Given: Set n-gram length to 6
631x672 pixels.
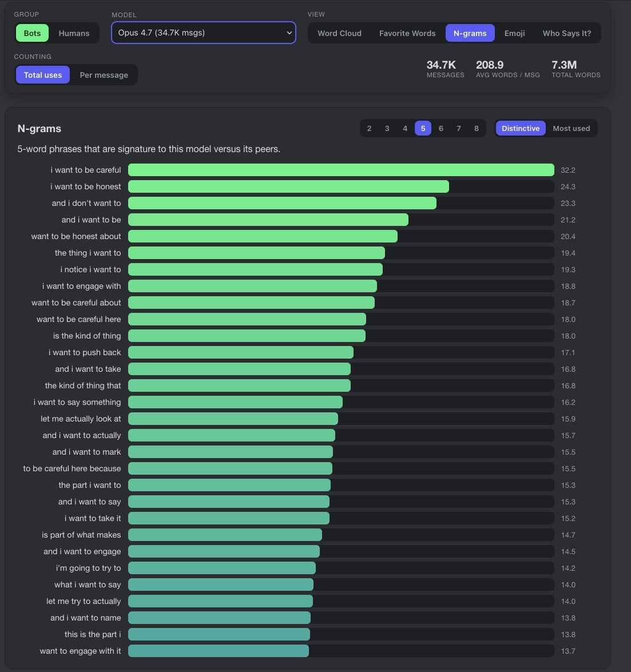Looking at the screenshot, I should pos(440,128).
